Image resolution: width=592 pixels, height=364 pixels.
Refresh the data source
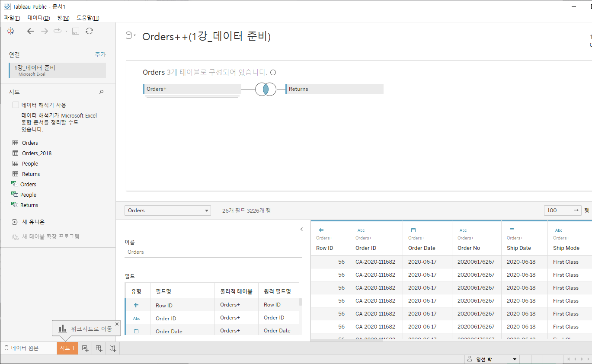click(89, 31)
